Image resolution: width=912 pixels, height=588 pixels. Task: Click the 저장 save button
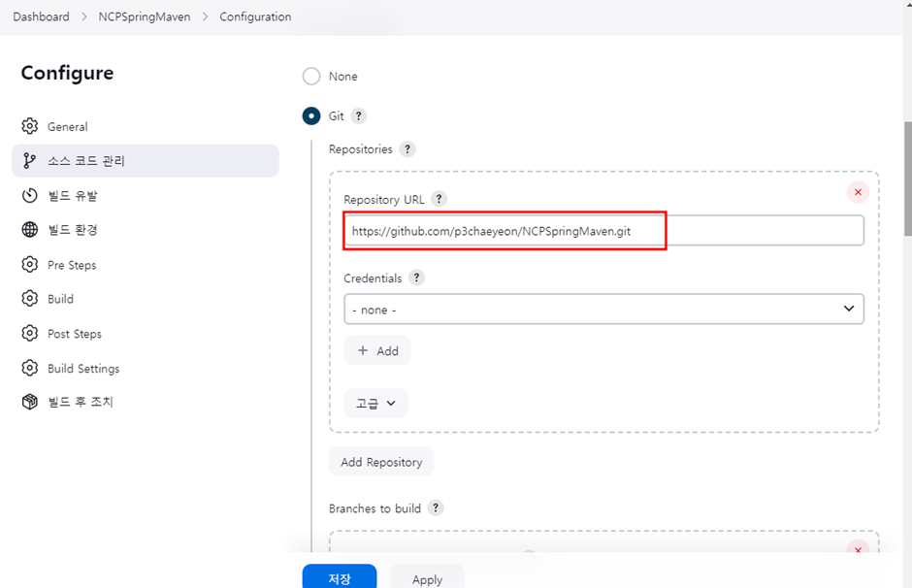point(340,577)
